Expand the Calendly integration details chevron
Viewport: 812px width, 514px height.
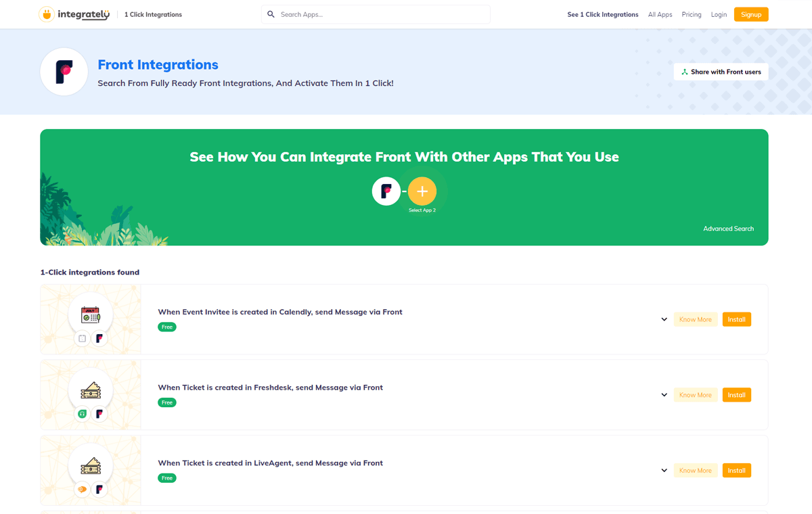point(664,319)
